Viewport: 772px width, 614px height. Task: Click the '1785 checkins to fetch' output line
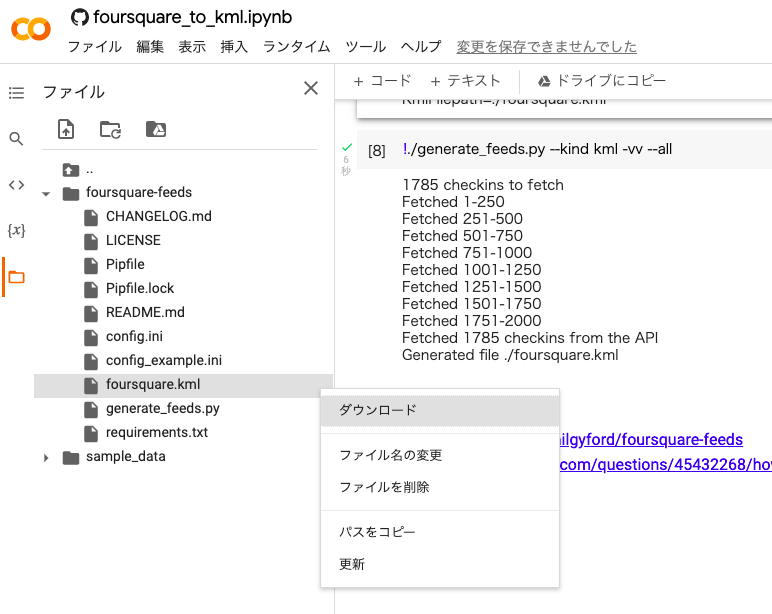coord(483,185)
